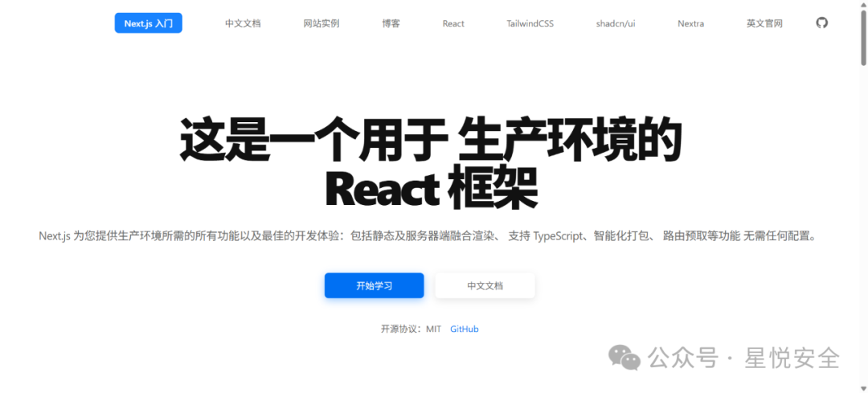Click the headline 这是一个用于 生产环境的

[431, 140]
